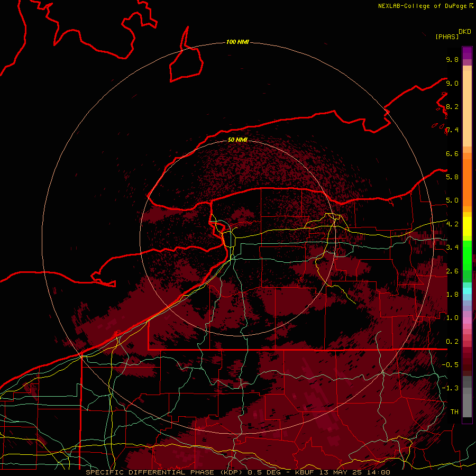Click the 4.2 scale value
This screenshot has height=476, width=476.
click(452, 224)
